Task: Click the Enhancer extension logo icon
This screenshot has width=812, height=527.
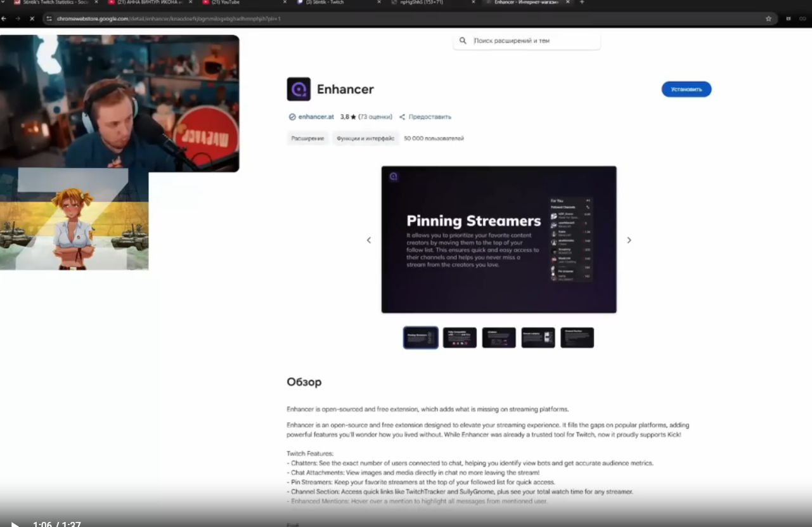Action: tap(299, 89)
